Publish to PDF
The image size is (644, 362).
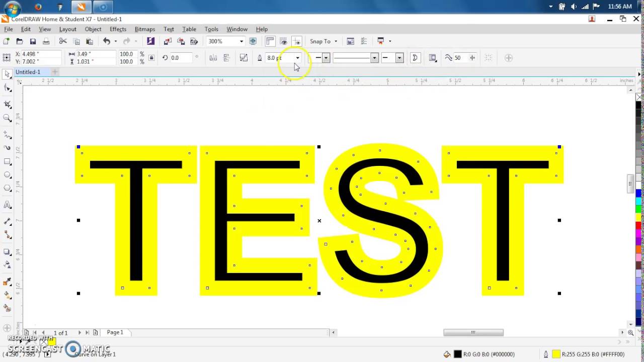pos(194,41)
